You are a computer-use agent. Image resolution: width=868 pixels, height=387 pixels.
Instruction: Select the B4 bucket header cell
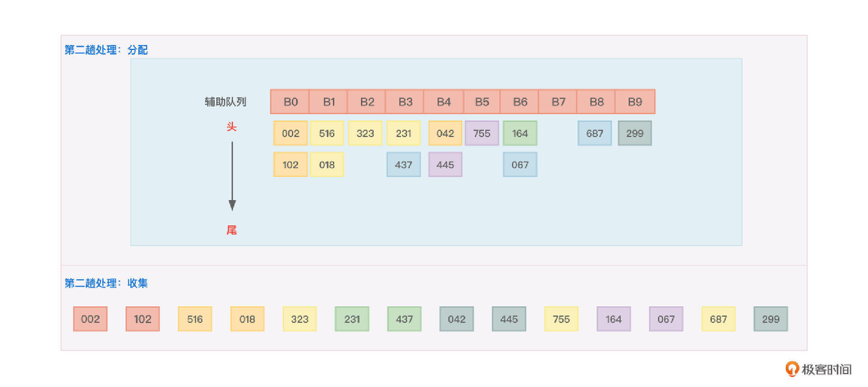tap(443, 102)
